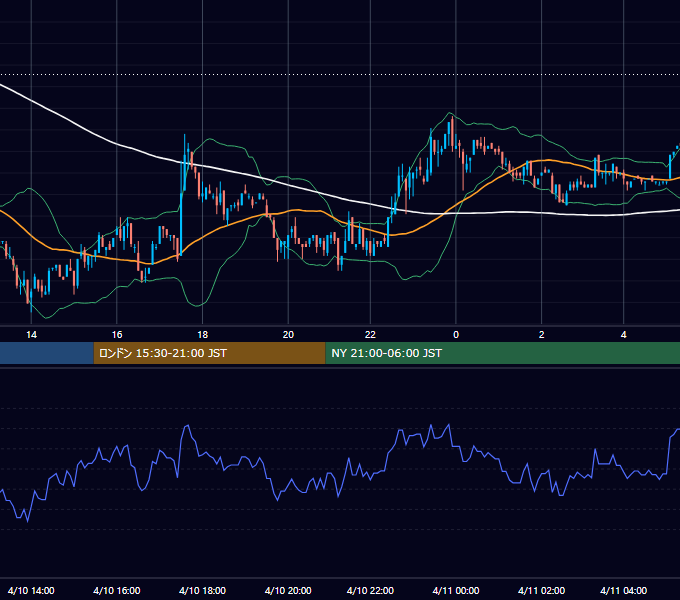Viewport: 680px width, 600px height.
Task: Click the hour label 22 on price chart
Action: (x=370, y=334)
